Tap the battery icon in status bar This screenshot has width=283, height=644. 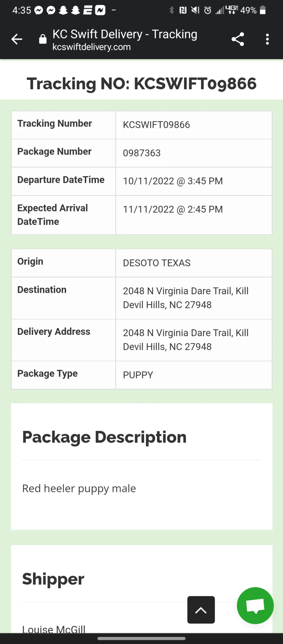coord(263,10)
